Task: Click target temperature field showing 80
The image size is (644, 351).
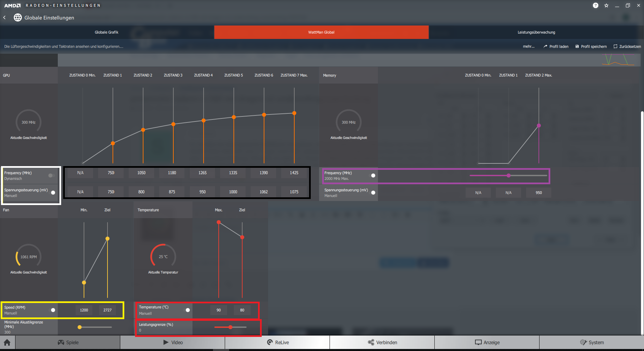Action: pos(242,310)
